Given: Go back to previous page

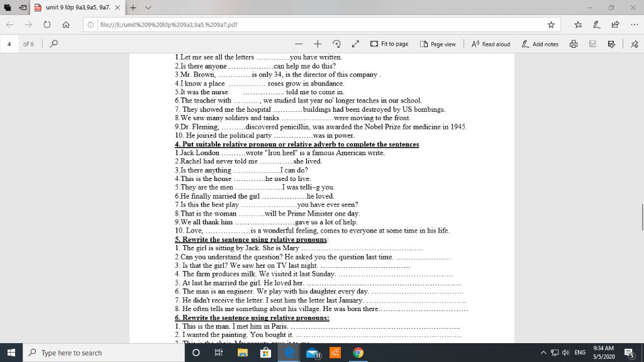Looking at the screenshot, I should tap(10, 25).
